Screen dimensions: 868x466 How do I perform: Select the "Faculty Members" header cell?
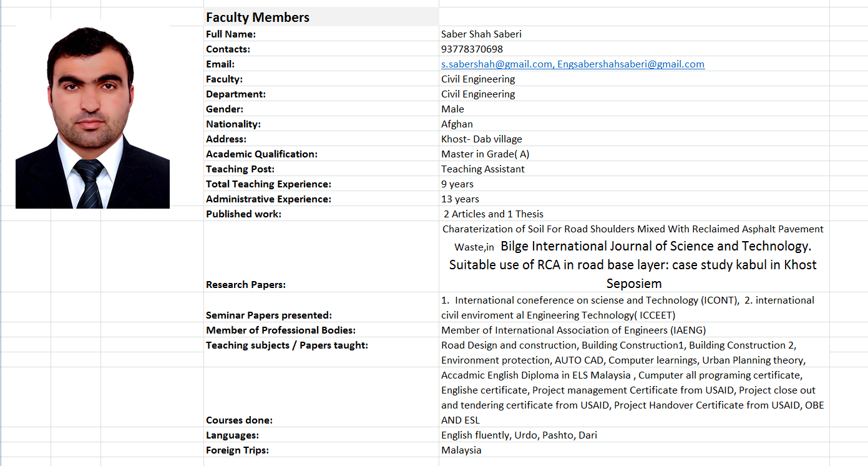[x=321, y=17]
